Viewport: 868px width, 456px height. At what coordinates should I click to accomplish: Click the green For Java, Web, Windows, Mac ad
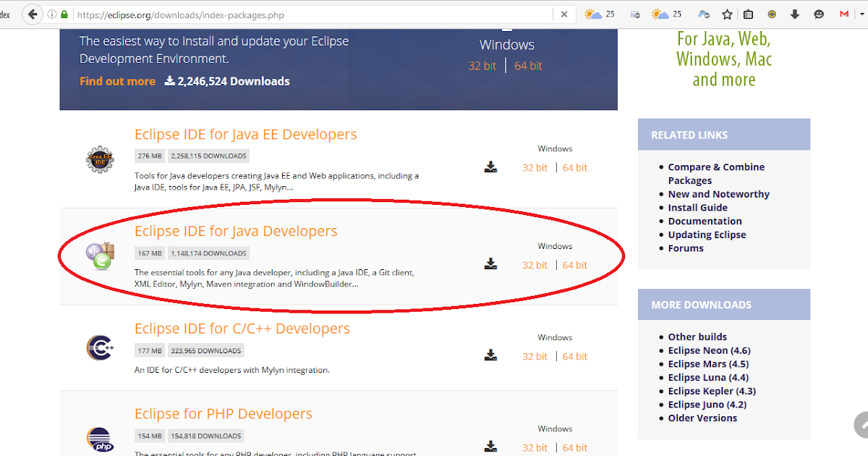(x=724, y=59)
